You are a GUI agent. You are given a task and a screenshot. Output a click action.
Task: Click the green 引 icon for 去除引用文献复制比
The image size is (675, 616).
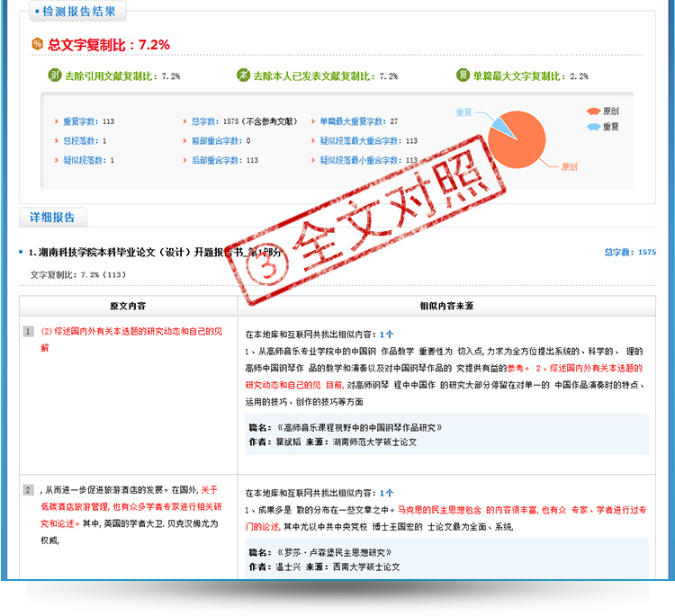tap(55, 76)
